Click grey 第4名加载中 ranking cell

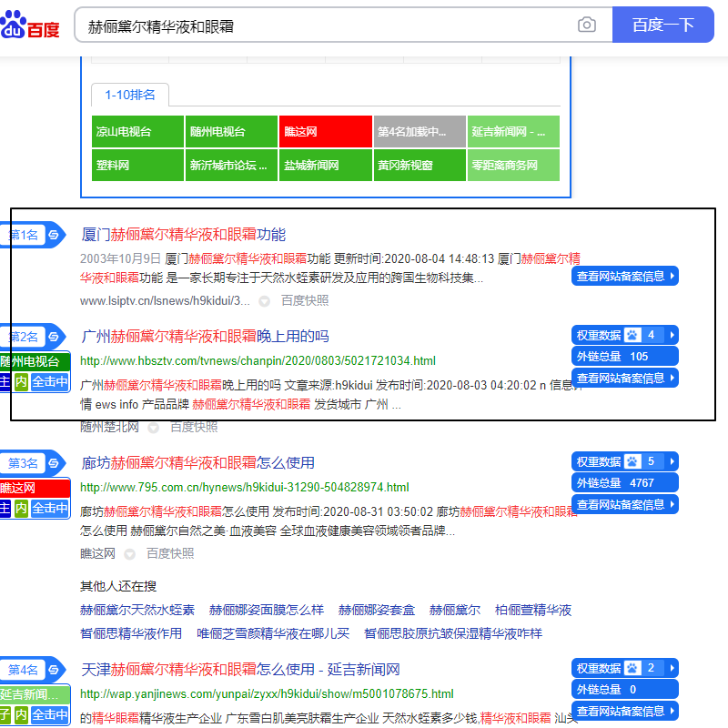[x=420, y=131]
